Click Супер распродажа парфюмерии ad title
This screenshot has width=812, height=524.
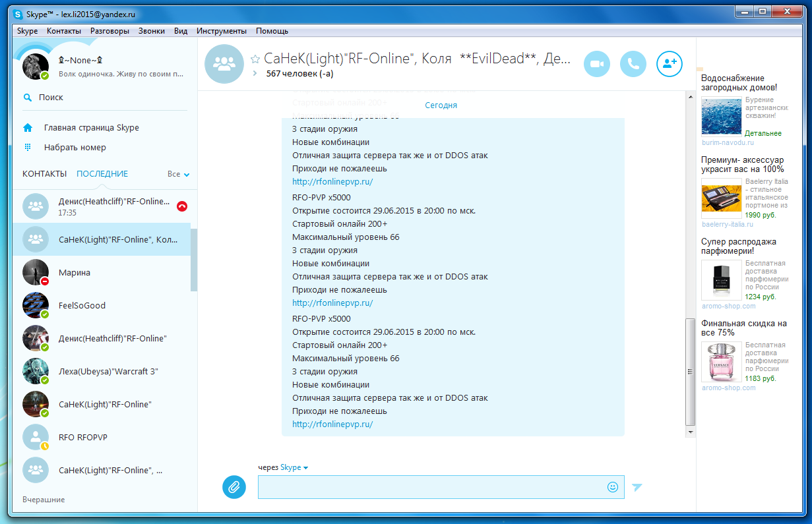point(739,247)
